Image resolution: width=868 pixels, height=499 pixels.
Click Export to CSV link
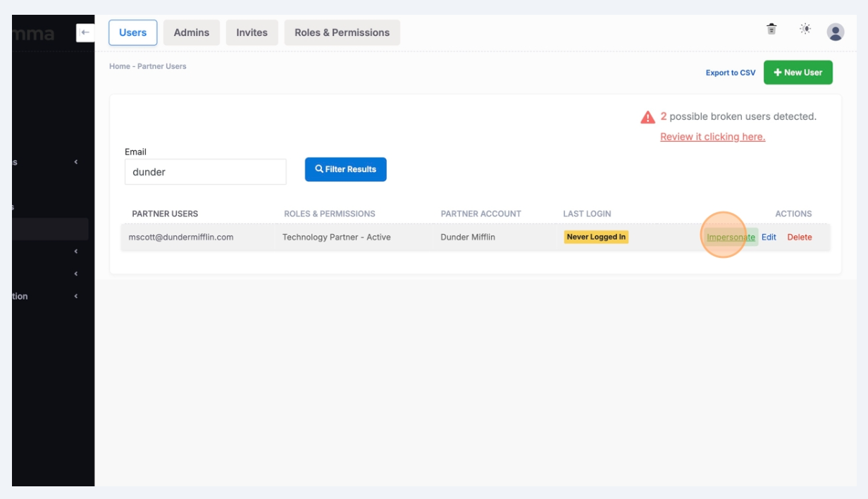tap(731, 73)
